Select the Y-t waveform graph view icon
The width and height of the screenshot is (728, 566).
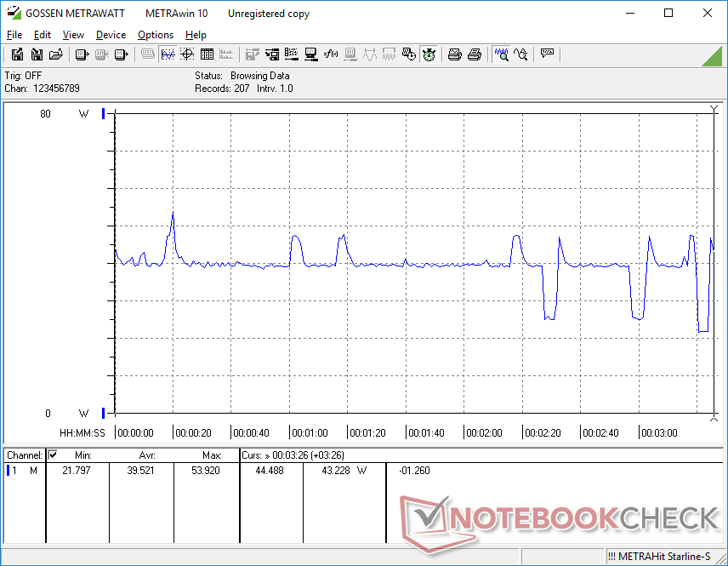(x=168, y=54)
